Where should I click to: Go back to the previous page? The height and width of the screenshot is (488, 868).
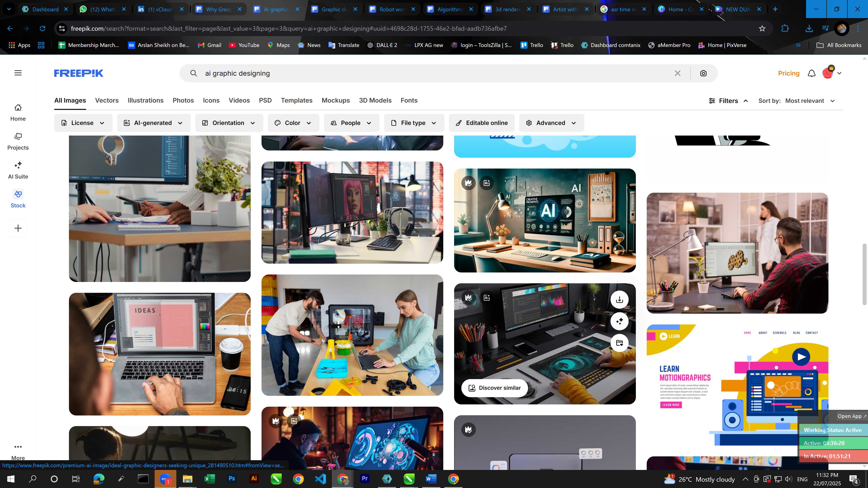tap(10, 29)
